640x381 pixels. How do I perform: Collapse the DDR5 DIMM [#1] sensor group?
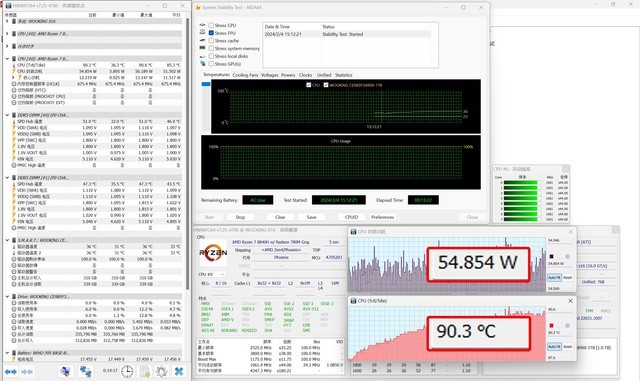click(x=7, y=178)
